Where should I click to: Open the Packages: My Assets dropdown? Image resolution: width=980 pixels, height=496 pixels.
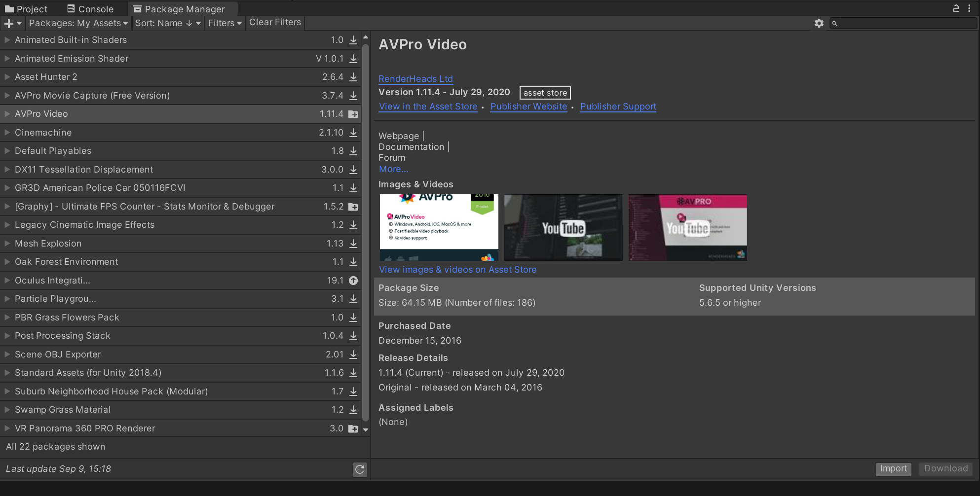coord(78,23)
